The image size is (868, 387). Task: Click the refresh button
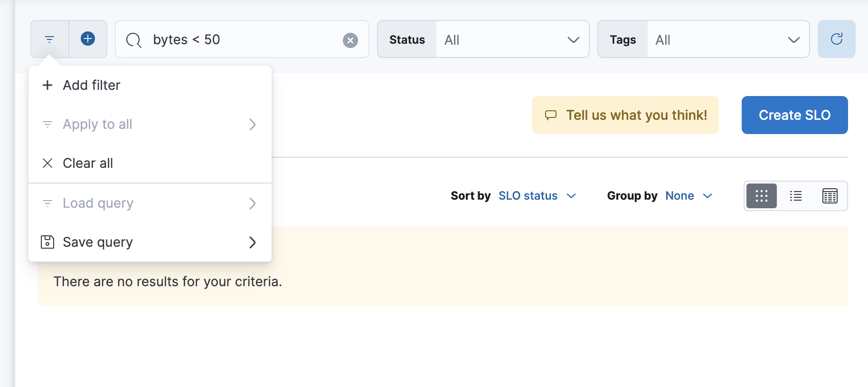tap(836, 39)
